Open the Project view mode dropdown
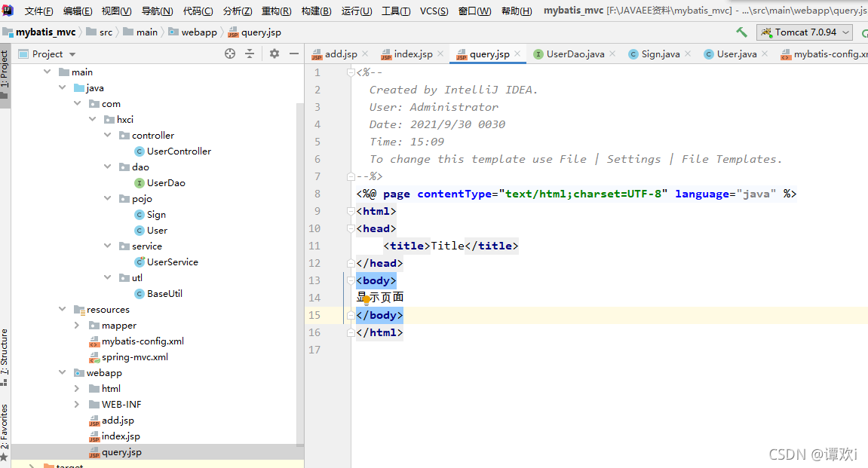This screenshot has height=468, width=868. (x=72, y=54)
